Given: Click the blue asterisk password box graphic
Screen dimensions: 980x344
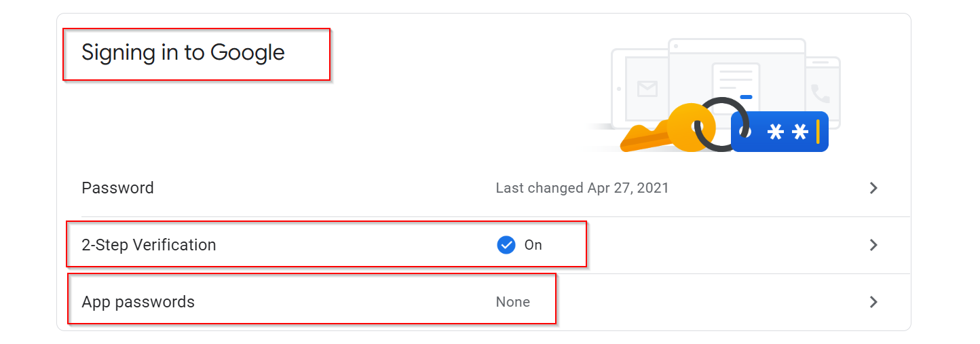Looking at the screenshot, I should 780,132.
